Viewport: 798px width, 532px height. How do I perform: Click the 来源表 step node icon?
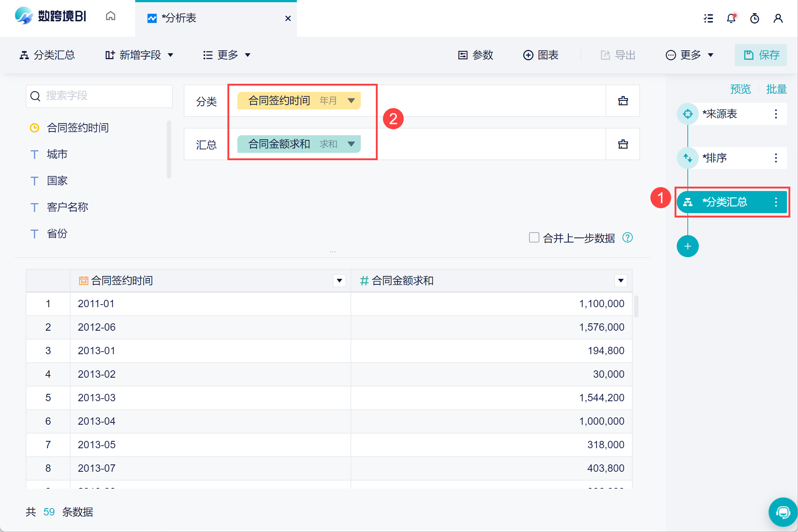pos(688,114)
